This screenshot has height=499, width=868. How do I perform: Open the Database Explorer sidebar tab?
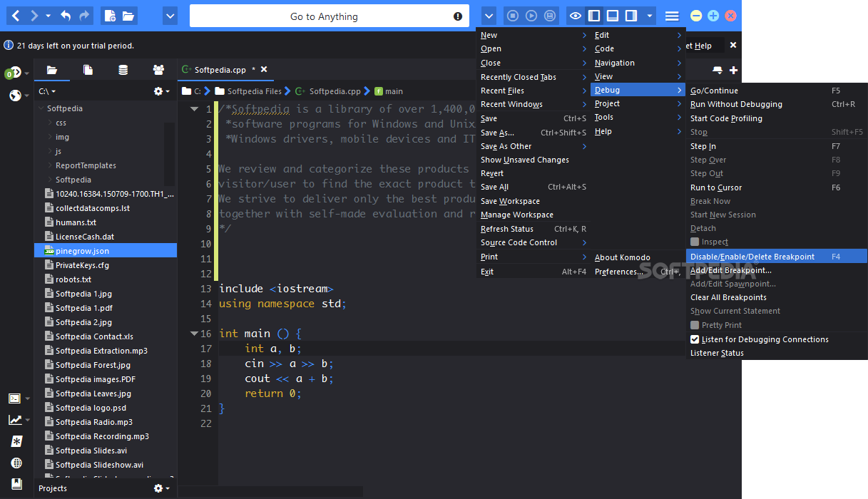(x=123, y=70)
